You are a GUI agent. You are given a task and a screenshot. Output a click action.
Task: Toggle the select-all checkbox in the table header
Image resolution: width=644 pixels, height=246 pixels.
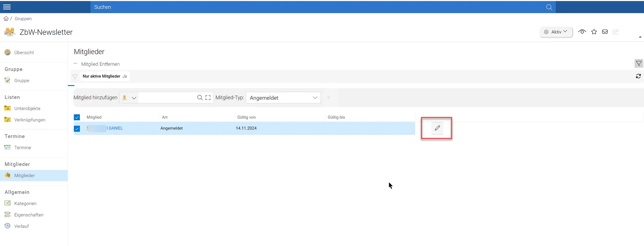(77, 117)
